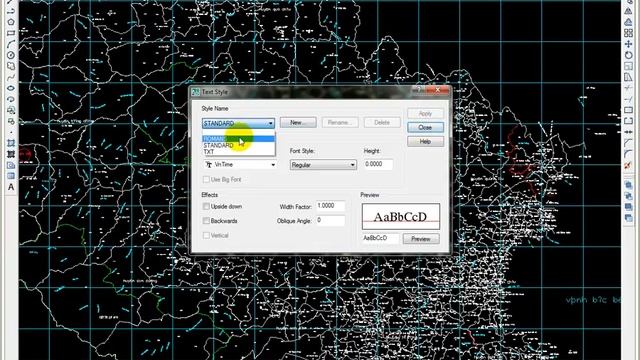
Task: Select the Scale modify tool
Action: [x=629, y=66]
